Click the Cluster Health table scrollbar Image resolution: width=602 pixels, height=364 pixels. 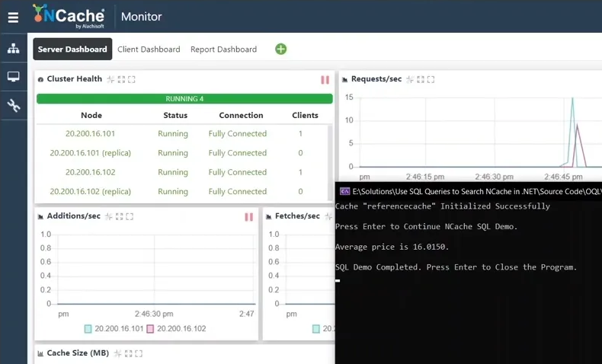tap(330, 162)
